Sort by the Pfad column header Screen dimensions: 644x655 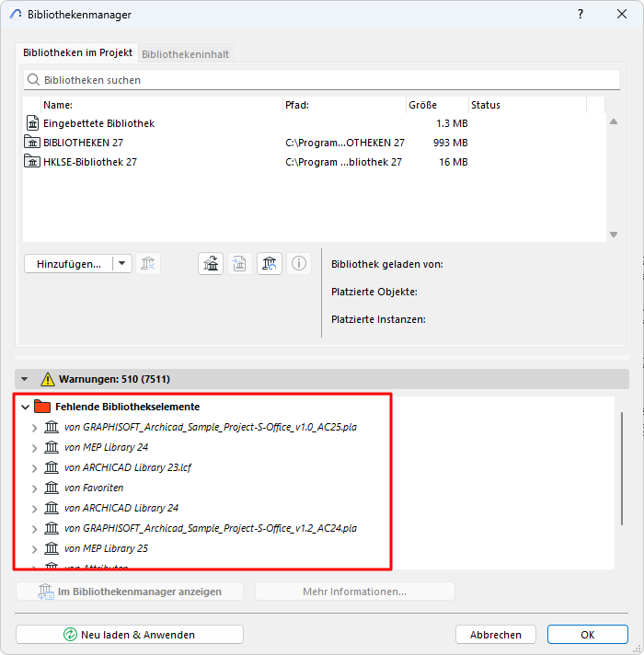345,105
